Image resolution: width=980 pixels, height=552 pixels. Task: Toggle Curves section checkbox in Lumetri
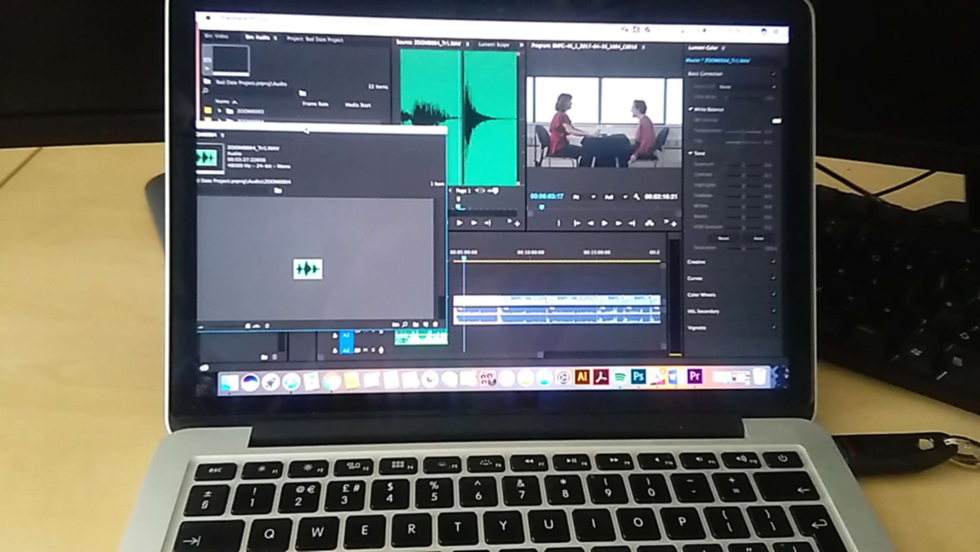pos(773,278)
